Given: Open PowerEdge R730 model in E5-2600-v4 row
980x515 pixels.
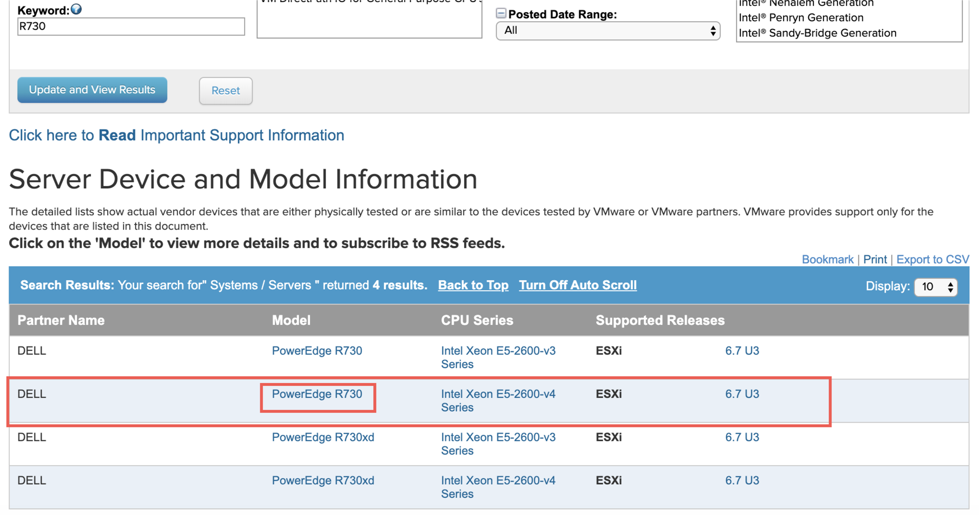Looking at the screenshot, I should [x=317, y=394].
